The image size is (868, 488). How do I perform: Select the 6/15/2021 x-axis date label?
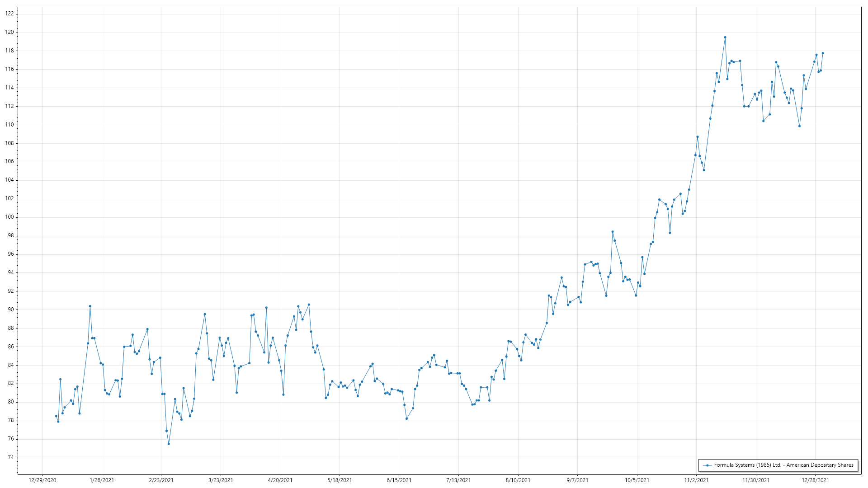click(x=399, y=480)
